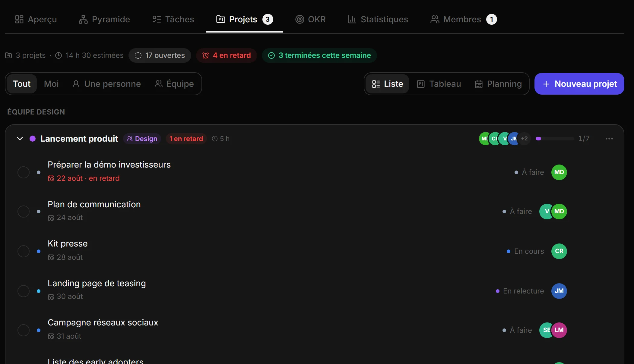Check off the Kit presse task
The image size is (634, 364).
pos(24,251)
